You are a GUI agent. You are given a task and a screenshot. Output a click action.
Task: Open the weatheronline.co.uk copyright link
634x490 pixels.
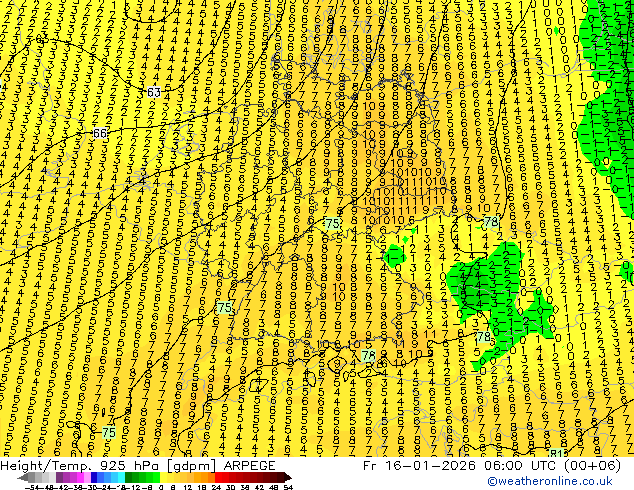tap(550, 481)
